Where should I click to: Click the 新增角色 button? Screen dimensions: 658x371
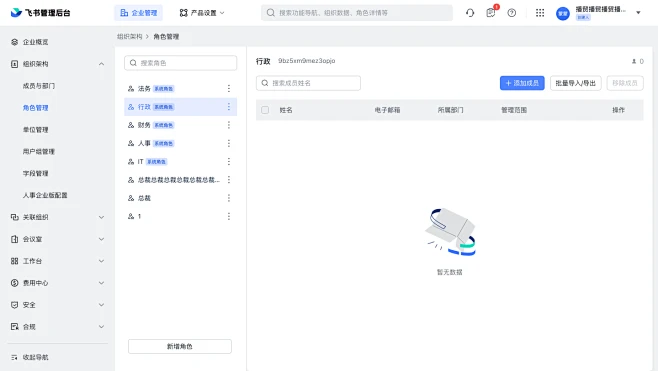point(180,346)
